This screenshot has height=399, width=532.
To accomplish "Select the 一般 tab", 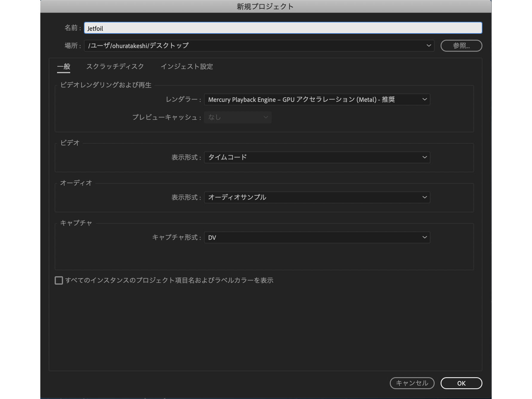I will click(63, 66).
